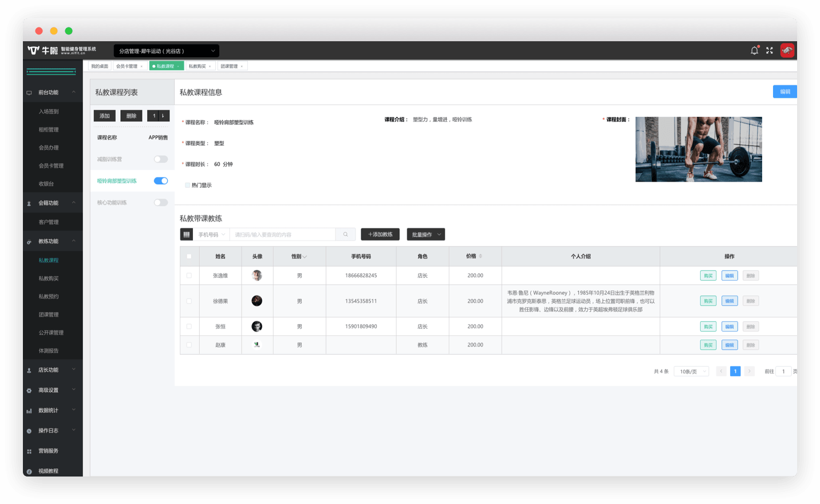Tick the select-all checkbox in table header
The width and height of the screenshot is (820, 504).
(x=189, y=256)
